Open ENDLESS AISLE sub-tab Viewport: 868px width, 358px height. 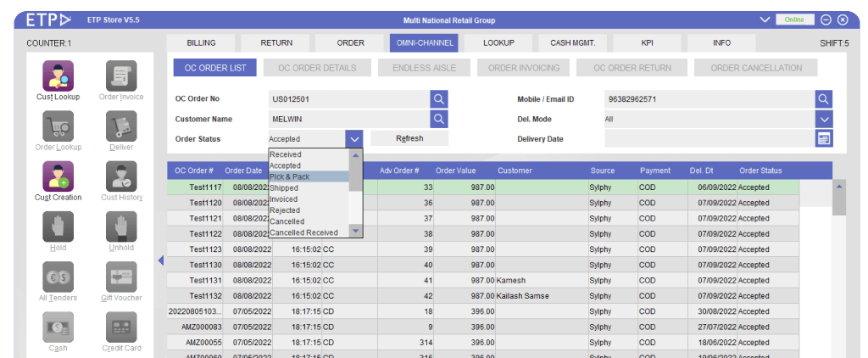click(x=424, y=68)
